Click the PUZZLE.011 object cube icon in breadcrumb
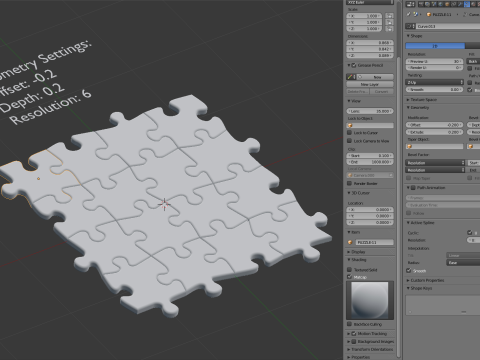 pos(429,14)
